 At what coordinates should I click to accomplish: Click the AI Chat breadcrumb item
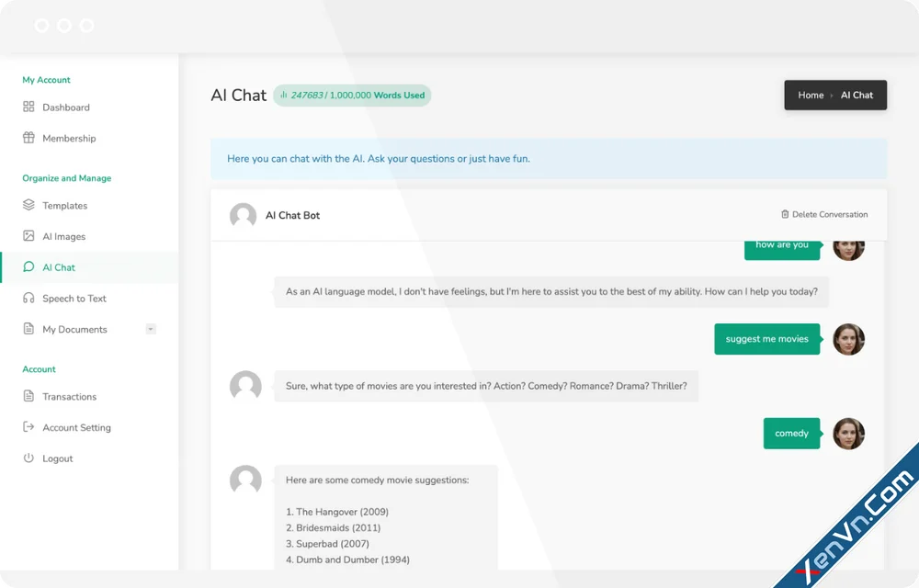click(857, 95)
